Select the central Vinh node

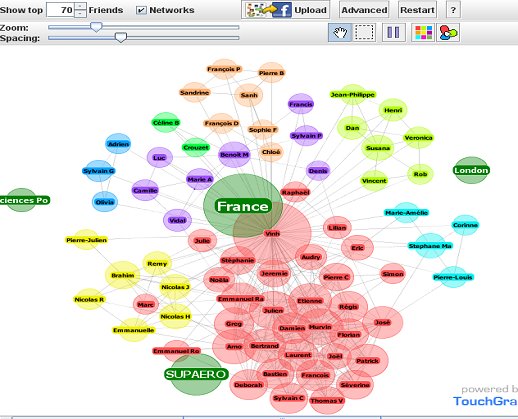coord(272,234)
